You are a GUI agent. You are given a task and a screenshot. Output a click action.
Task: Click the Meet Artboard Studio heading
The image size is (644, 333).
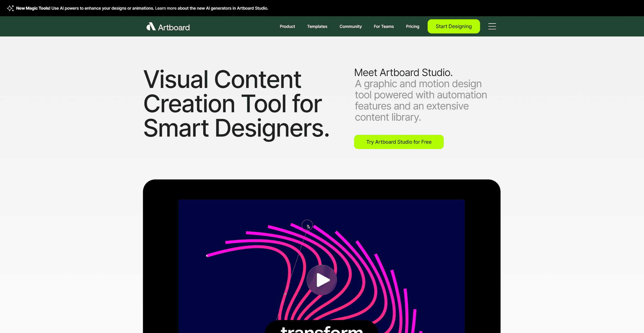(x=403, y=72)
